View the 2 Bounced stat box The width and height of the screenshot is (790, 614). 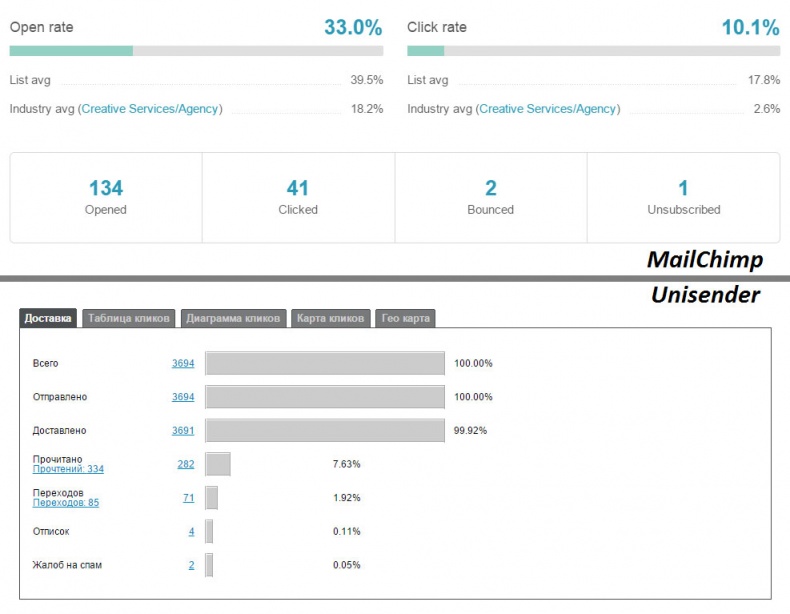pos(490,197)
